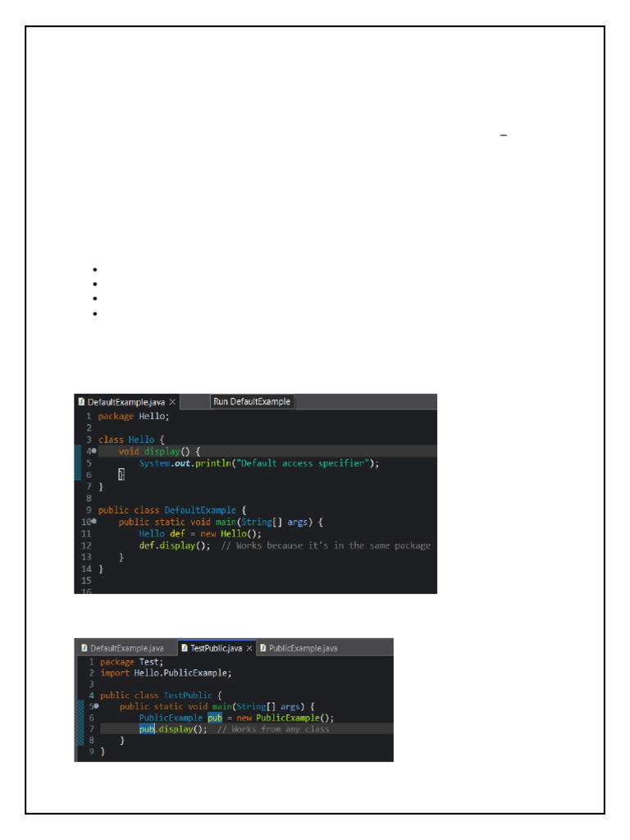The height and width of the screenshot is (840, 630).
Task: Click file icon on lower DefaultExample.java tab
Action: [84, 648]
